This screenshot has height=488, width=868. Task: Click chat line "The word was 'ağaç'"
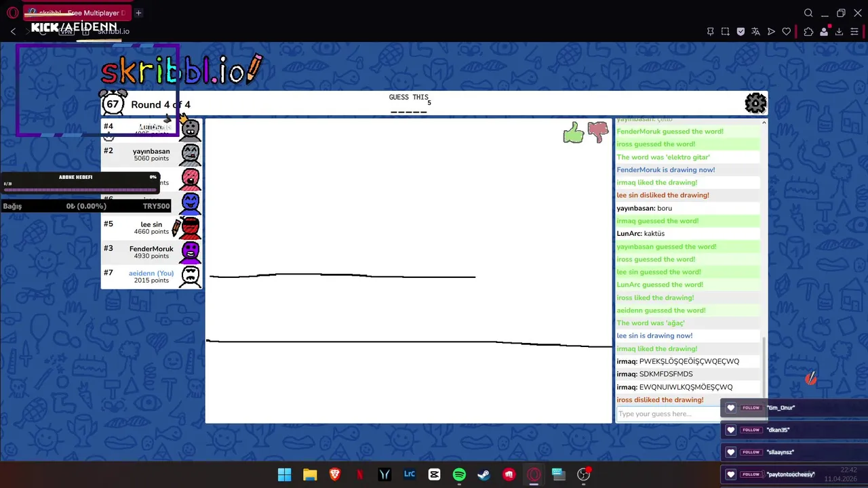[x=650, y=323]
